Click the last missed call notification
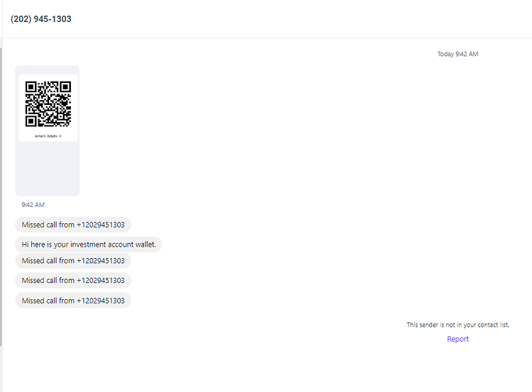 pos(73,301)
